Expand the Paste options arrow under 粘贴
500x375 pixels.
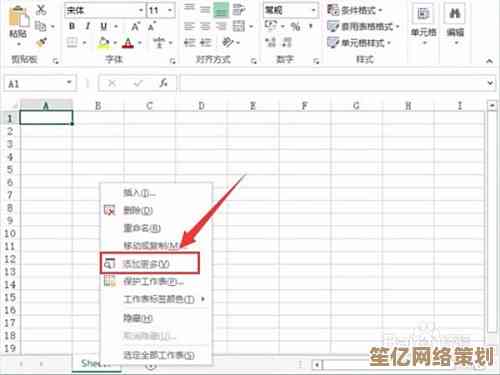click(x=18, y=45)
